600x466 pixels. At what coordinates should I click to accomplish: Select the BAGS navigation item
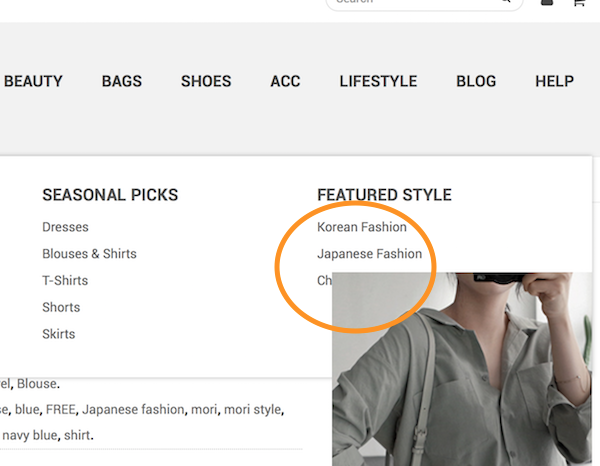pyautogui.click(x=122, y=82)
